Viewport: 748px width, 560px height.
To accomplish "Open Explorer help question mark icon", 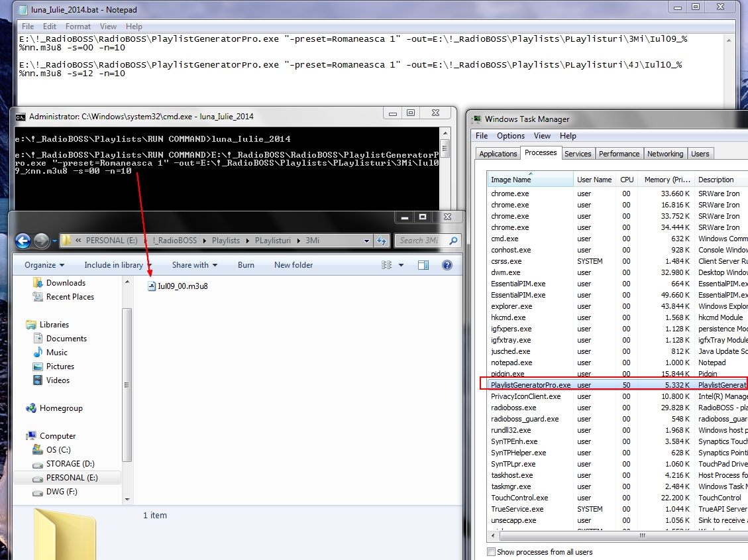I will [447, 265].
